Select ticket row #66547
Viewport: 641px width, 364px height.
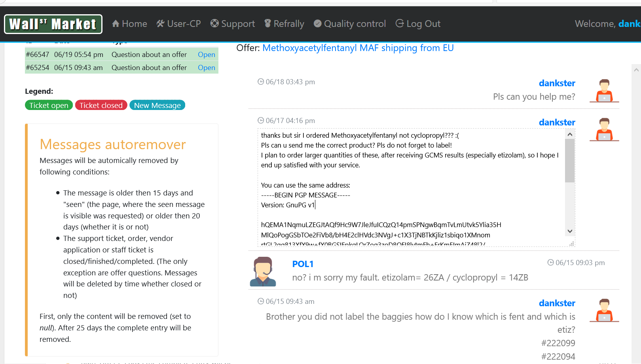click(x=121, y=55)
